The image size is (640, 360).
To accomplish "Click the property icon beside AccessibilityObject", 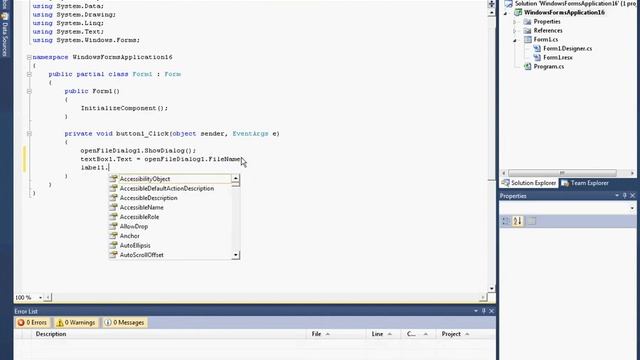I will click(113, 179).
